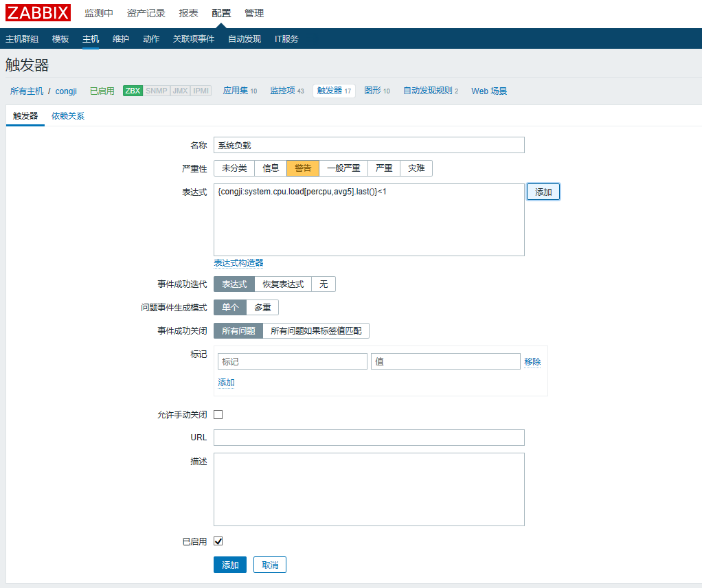Open the 监测中 top menu
702x588 pixels.
coord(98,14)
